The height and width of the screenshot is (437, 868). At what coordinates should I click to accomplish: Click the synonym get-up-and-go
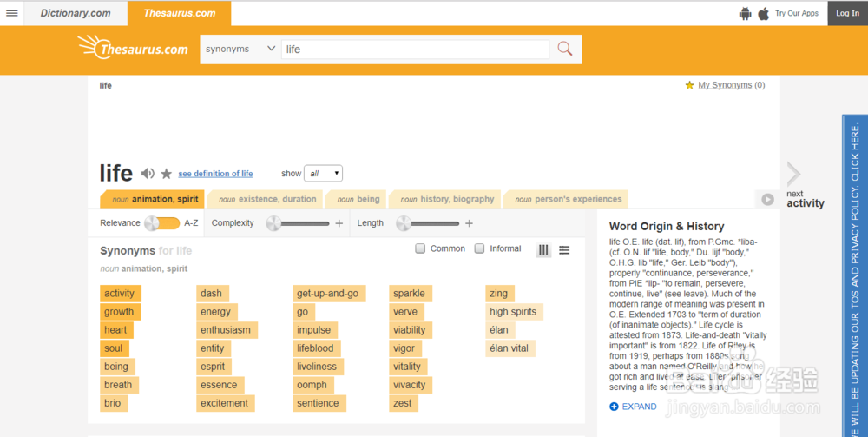(x=329, y=294)
